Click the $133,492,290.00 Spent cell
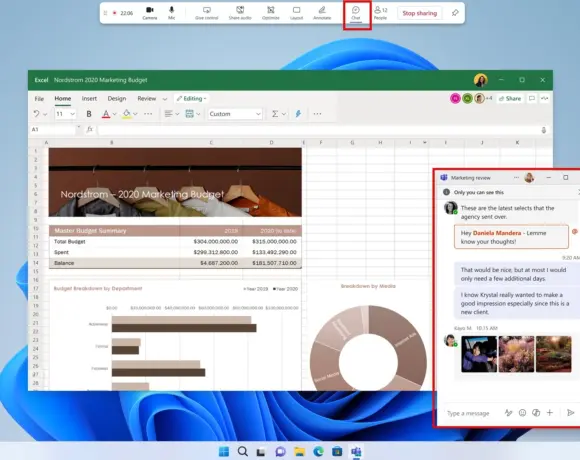 tap(273, 252)
